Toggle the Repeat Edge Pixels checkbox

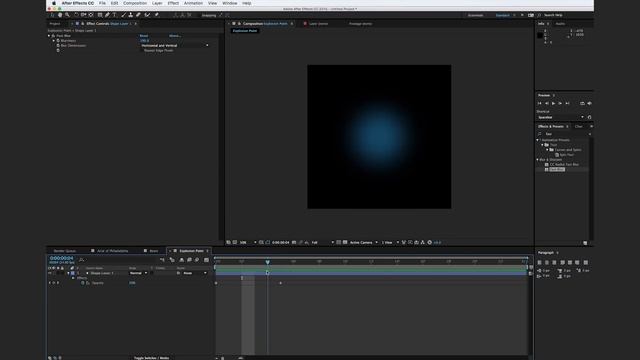click(x=142, y=51)
